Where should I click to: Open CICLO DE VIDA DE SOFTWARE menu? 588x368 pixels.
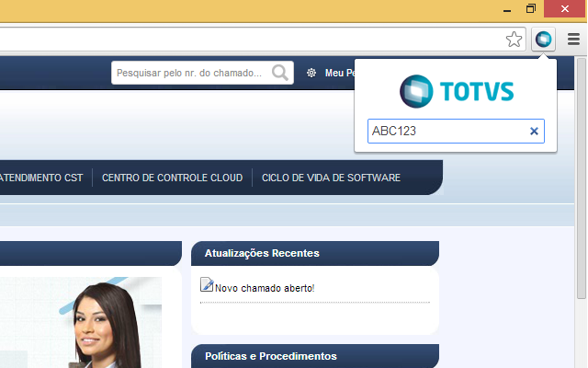click(331, 178)
